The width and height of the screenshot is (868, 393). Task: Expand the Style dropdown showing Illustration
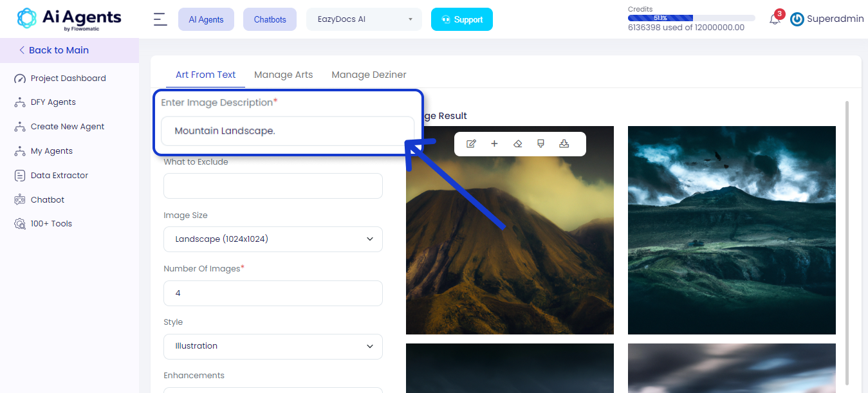pyautogui.click(x=273, y=346)
